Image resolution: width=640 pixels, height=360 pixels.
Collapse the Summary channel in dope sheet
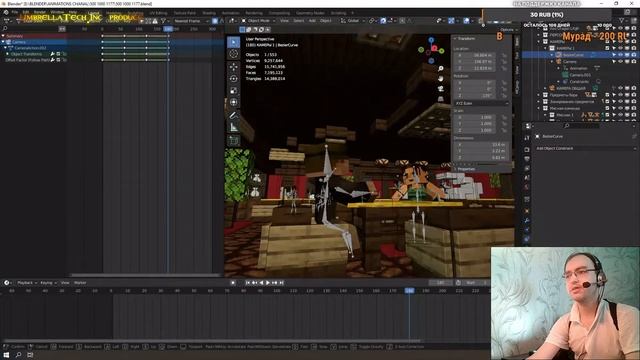tap(3, 36)
